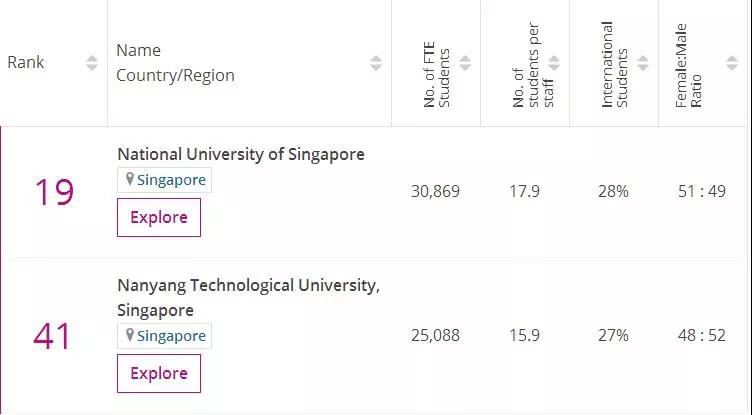Open National University of Singapore page
The height and width of the screenshot is (415, 752).
point(241,154)
